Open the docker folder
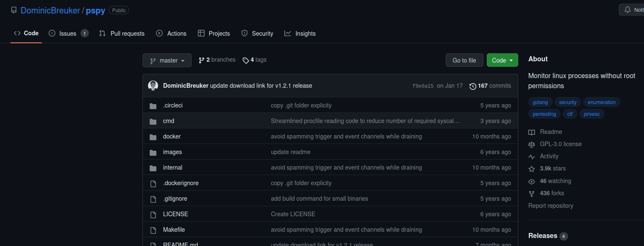 pos(172,136)
